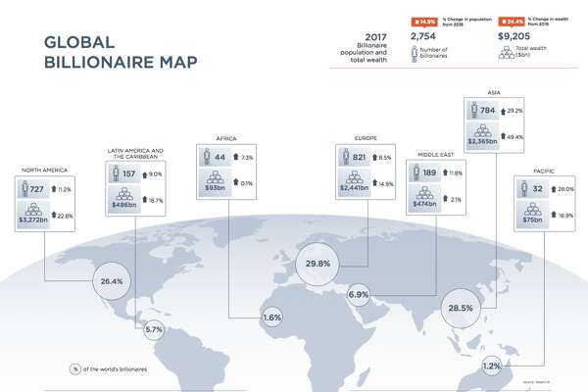Image resolution: width=588 pixels, height=392 pixels.
Task: Click the person icon beside Asia's 784
Action: pyautogui.click(x=474, y=110)
